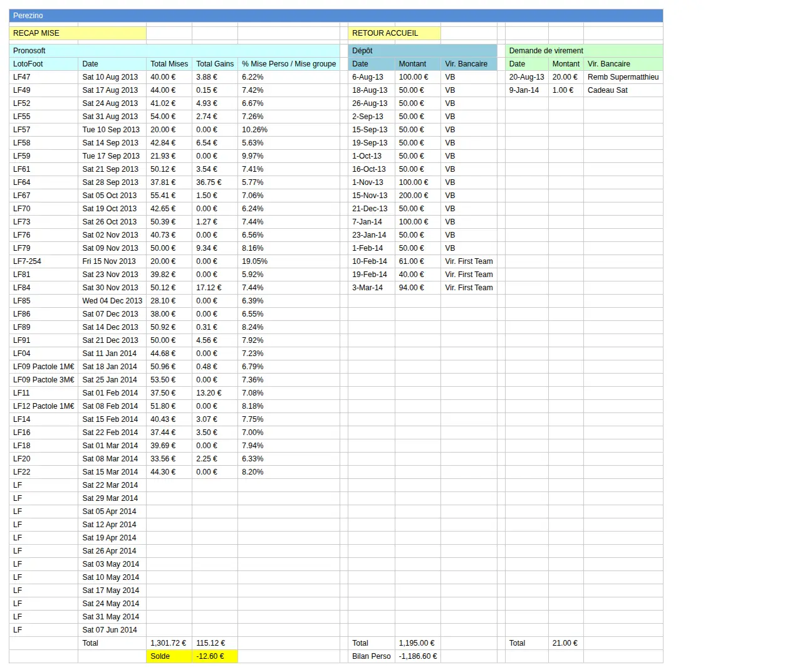The width and height of the screenshot is (802, 672).
Task: Select the date Wed 04 Dec 2013
Action: click(x=112, y=301)
